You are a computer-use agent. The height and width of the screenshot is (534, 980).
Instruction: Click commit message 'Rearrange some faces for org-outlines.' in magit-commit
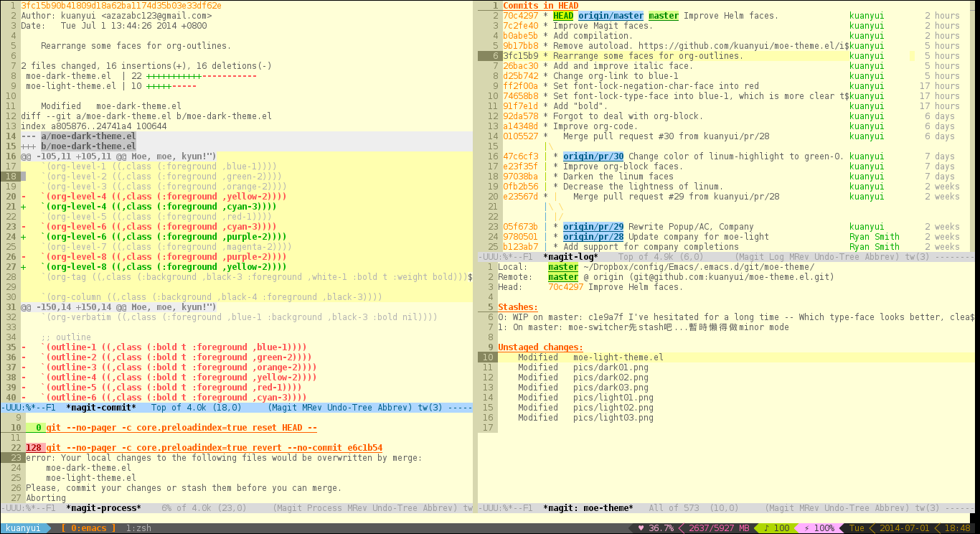(x=136, y=46)
